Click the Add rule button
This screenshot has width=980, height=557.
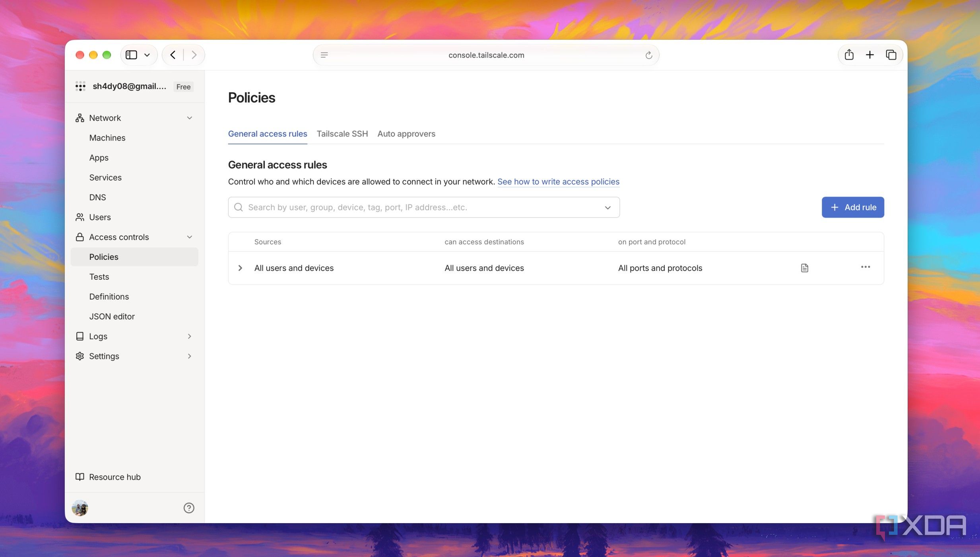pyautogui.click(x=853, y=207)
